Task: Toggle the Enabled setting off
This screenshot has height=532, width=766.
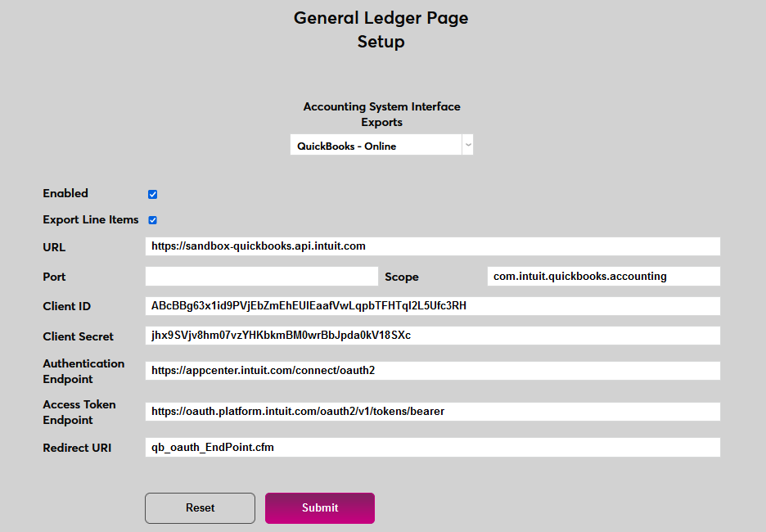Action: pos(152,194)
